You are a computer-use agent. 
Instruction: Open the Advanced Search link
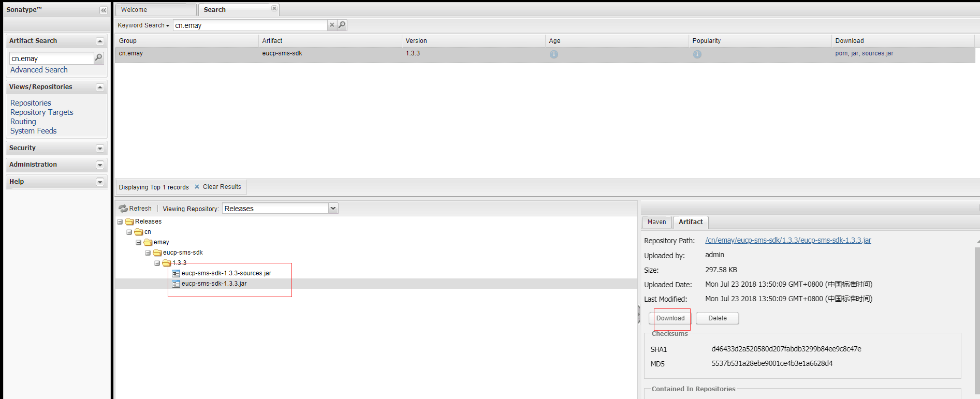coord(39,70)
